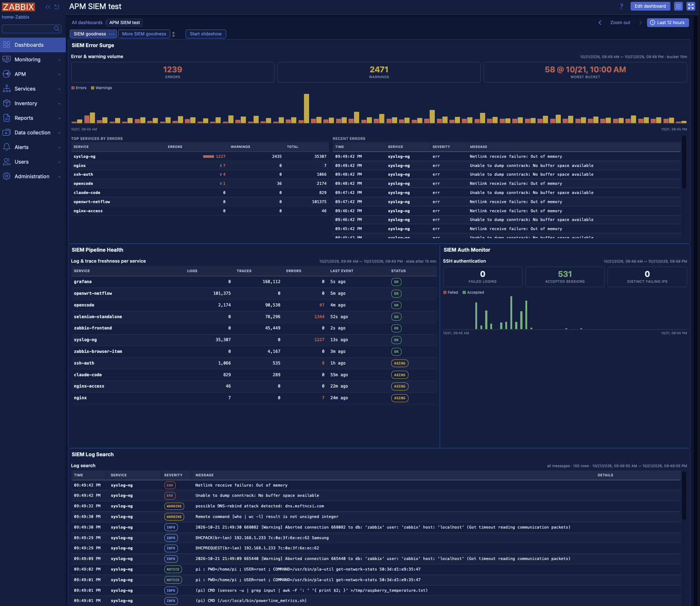Click the sidebar hide/pin icon

[57, 7]
